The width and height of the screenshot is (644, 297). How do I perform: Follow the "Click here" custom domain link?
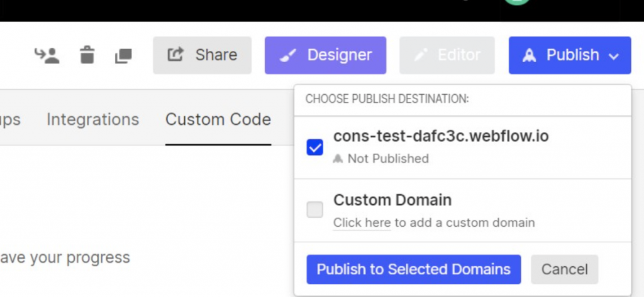click(x=362, y=222)
